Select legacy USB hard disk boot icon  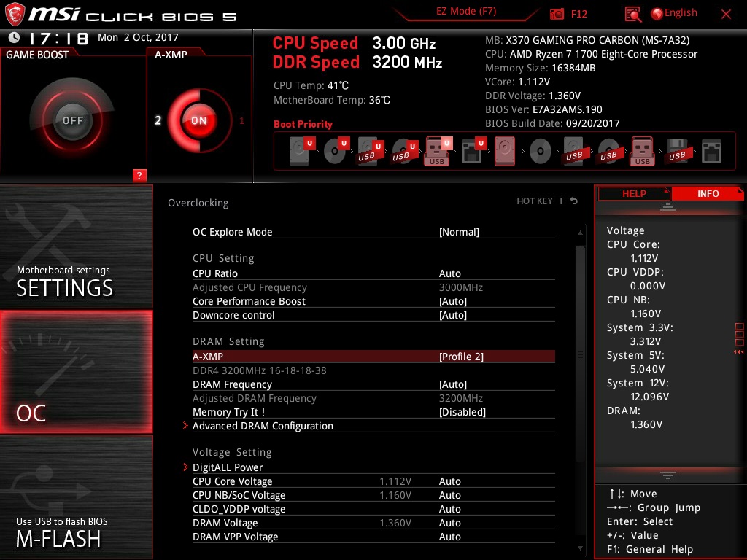[x=574, y=152]
